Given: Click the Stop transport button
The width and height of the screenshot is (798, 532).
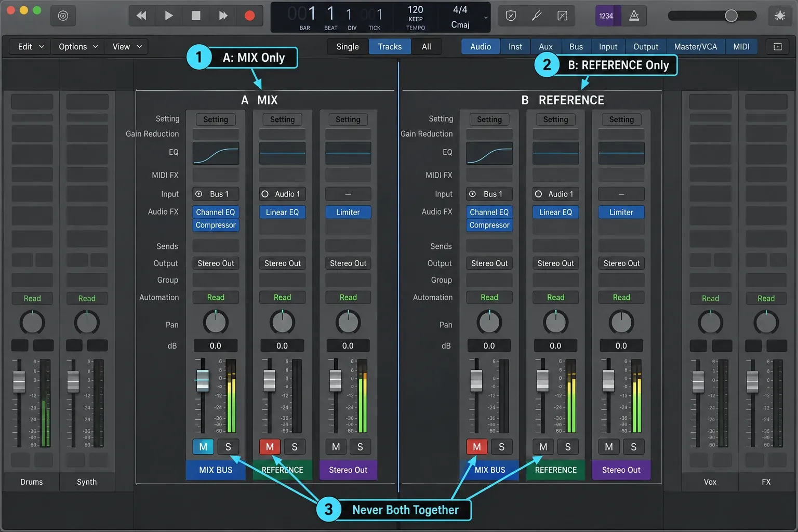Looking at the screenshot, I should click(196, 16).
